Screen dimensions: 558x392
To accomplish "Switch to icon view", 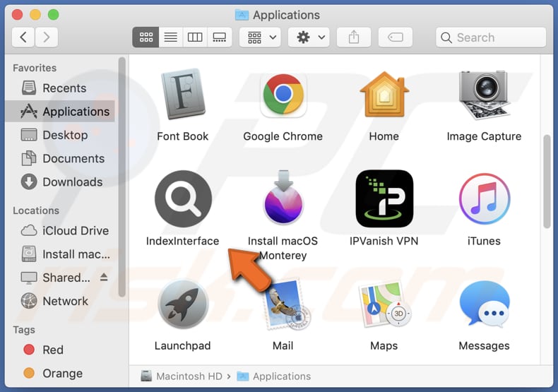I will click(x=146, y=37).
